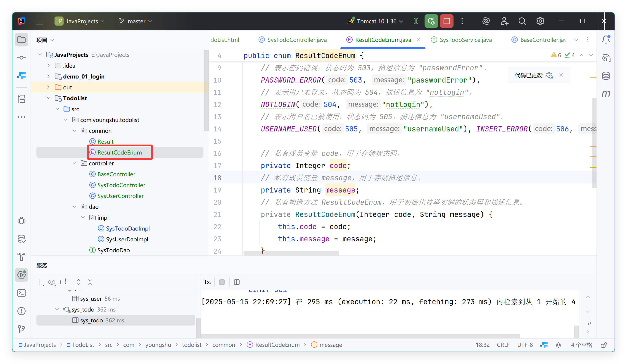Click ResultCodeEnum in the breadcrumb bar
The image size is (627, 364).
tap(273, 345)
